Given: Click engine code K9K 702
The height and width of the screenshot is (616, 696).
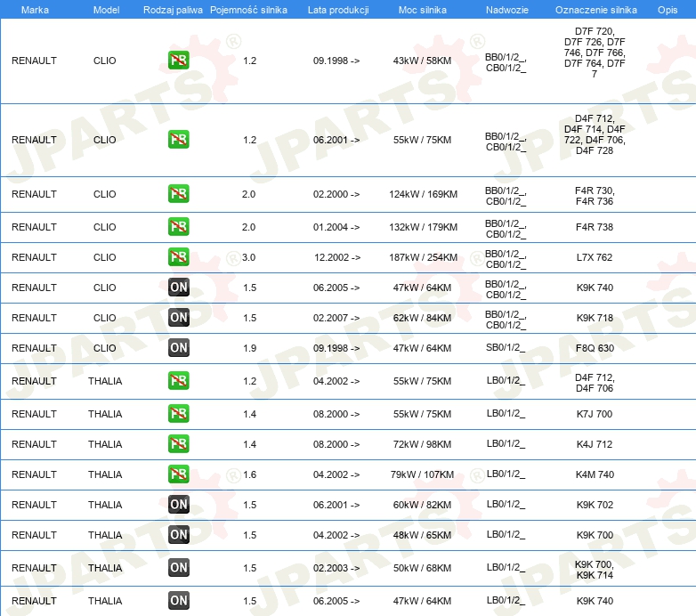Looking at the screenshot, I should [x=595, y=505].
